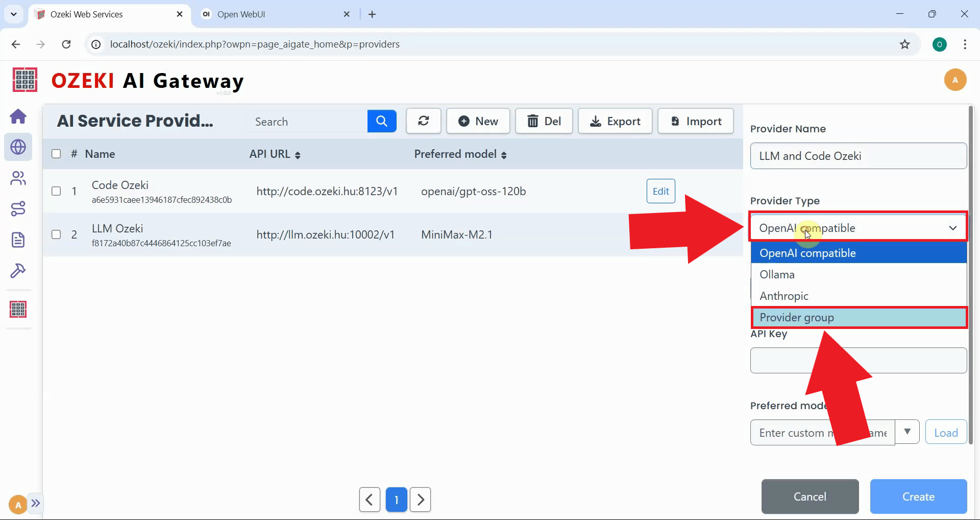The height and width of the screenshot is (520, 980).
Task: Click into the Provider Name field
Action: (x=858, y=156)
